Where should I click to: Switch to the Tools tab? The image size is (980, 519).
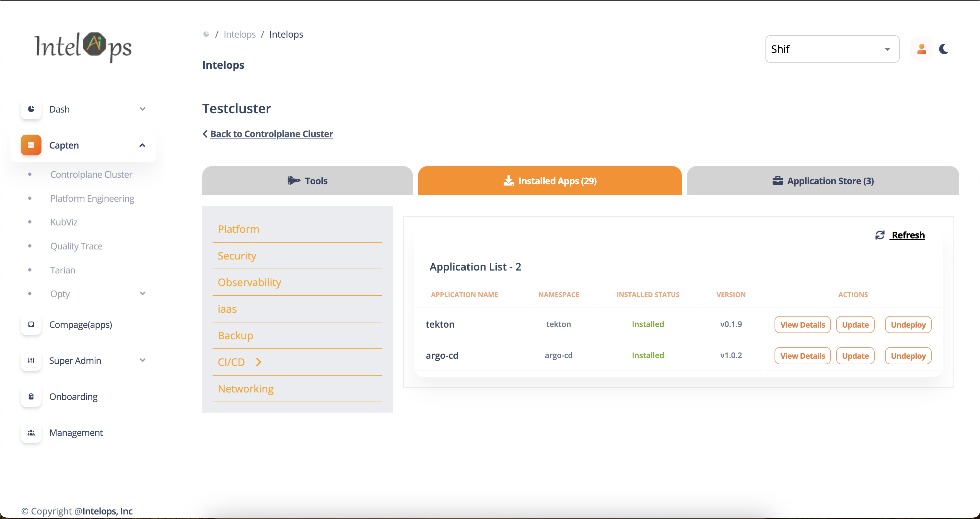(308, 180)
